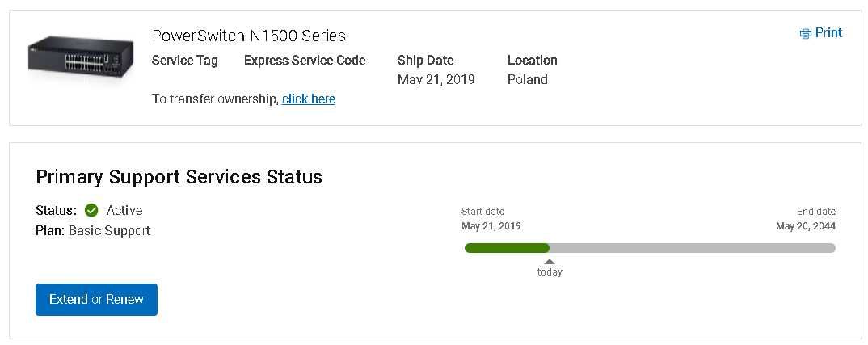Click the "today" label under the timeline
This screenshot has width=868, height=345.
point(550,272)
